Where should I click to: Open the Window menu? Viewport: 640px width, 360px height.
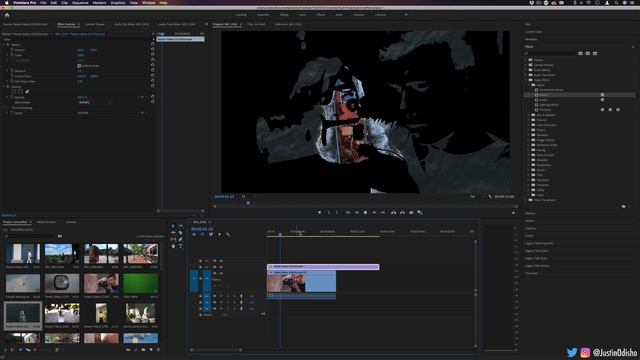149,2
